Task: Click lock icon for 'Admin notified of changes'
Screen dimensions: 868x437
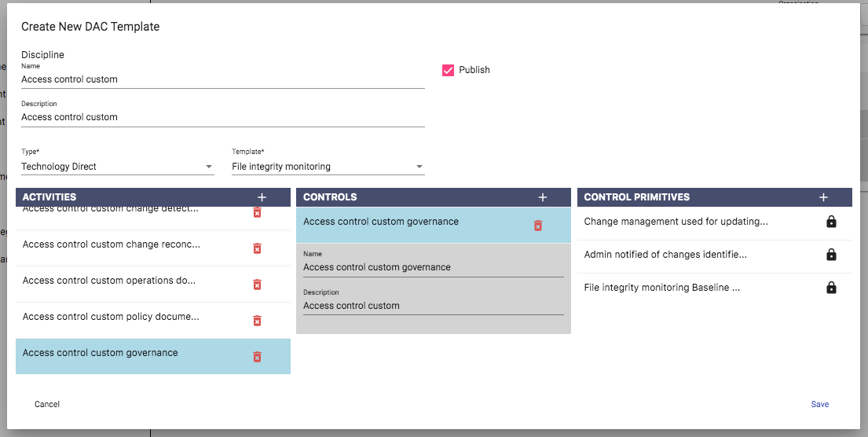Action: pos(831,255)
